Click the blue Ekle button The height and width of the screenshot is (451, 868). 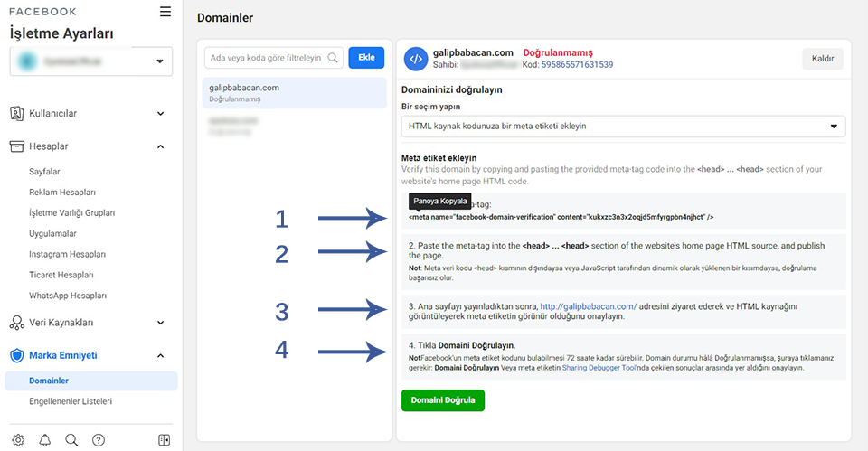coord(366,58)
